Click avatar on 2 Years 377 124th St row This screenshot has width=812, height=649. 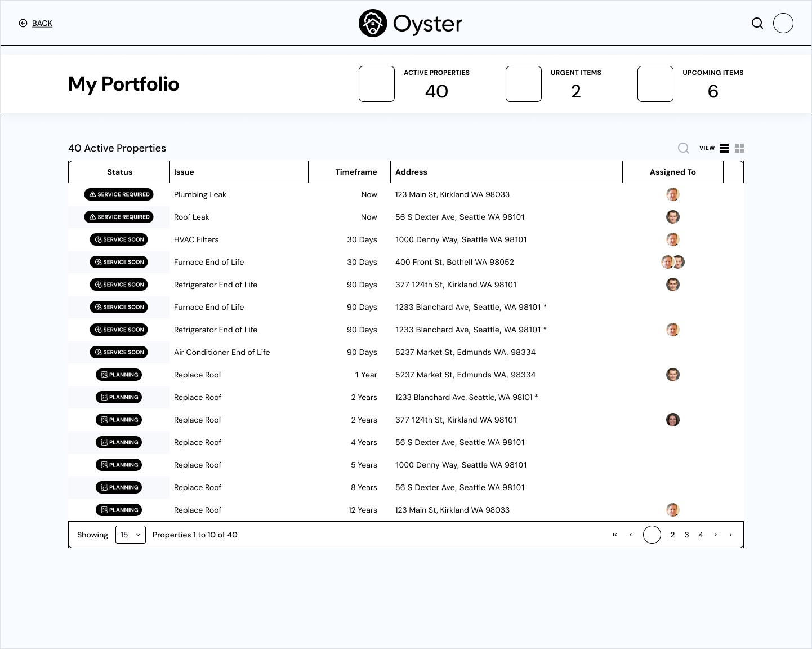(673, 420)
